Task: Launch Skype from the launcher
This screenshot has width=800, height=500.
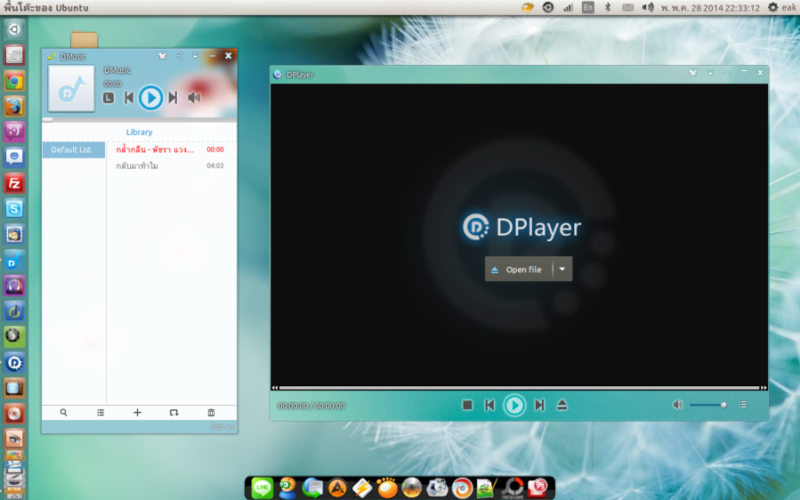Action: coord(14,209)
